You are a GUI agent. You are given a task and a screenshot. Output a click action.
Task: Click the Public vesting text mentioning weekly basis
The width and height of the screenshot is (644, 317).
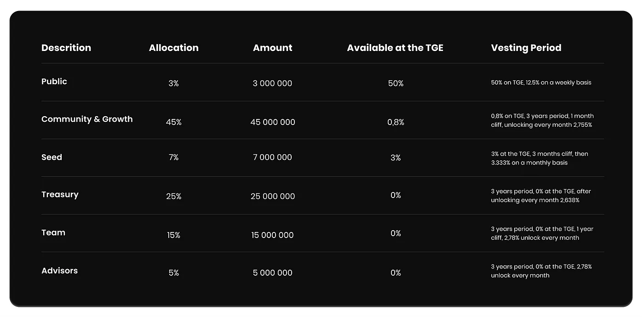tap(541, 83)
